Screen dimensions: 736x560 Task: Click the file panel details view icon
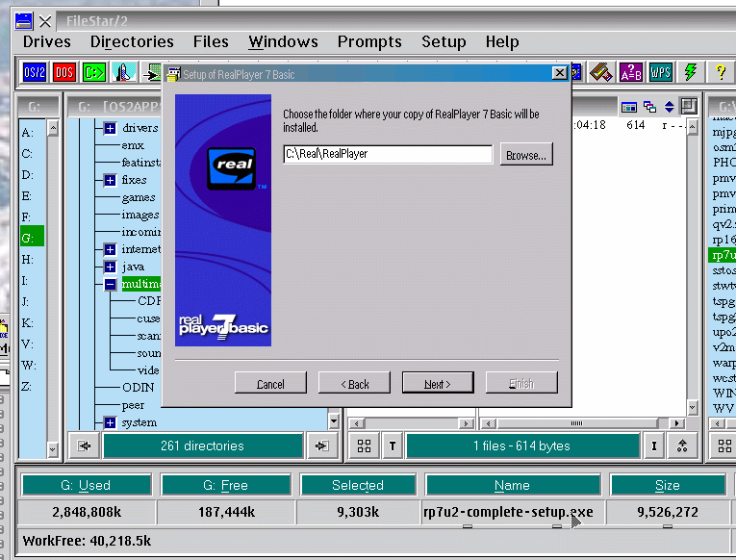[x=629, y=107]
